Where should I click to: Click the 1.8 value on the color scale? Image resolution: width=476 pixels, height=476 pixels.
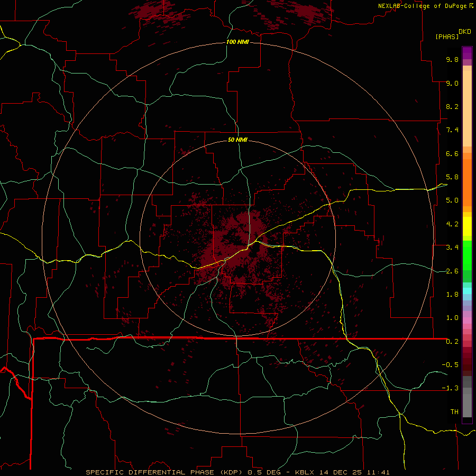(x=452, y=295)
